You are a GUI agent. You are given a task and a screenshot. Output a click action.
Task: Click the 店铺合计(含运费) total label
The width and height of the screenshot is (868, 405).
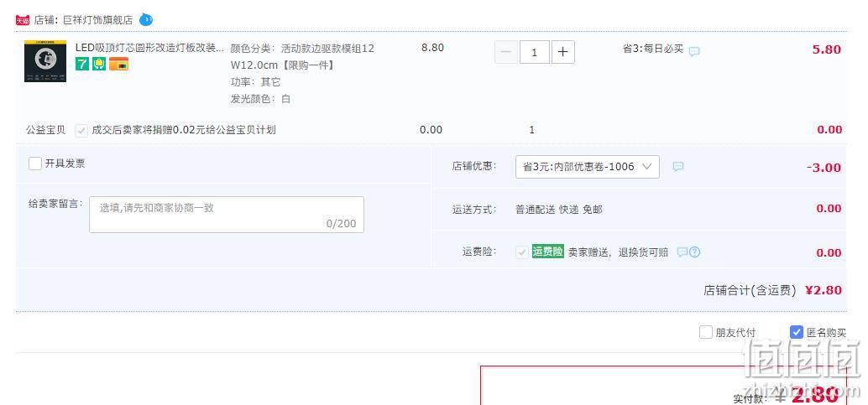750,290
